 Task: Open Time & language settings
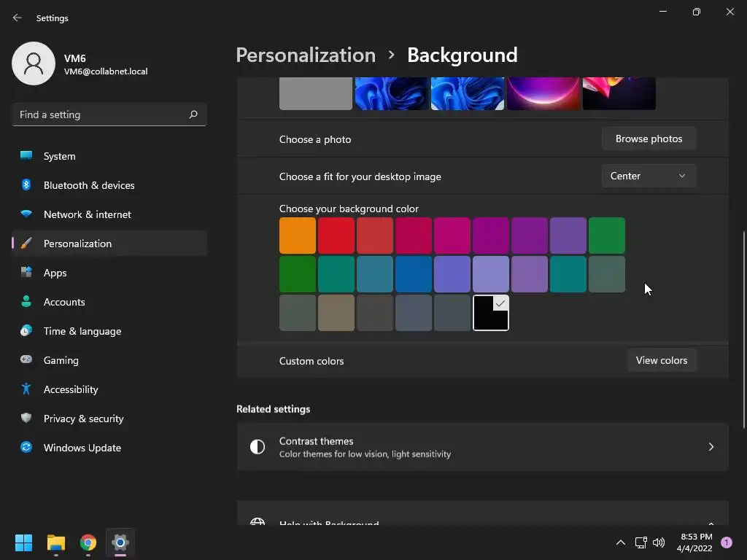109,330
